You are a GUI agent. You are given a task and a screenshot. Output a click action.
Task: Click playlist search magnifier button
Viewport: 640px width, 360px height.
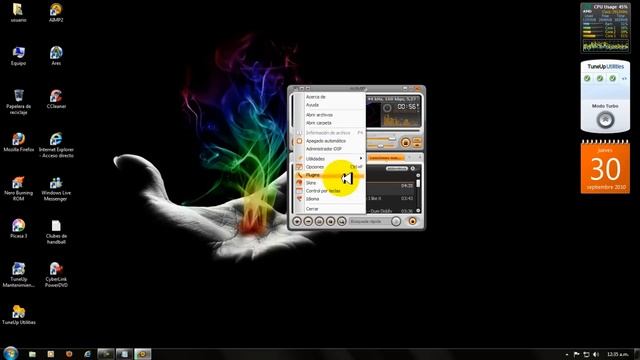[342, 221]
